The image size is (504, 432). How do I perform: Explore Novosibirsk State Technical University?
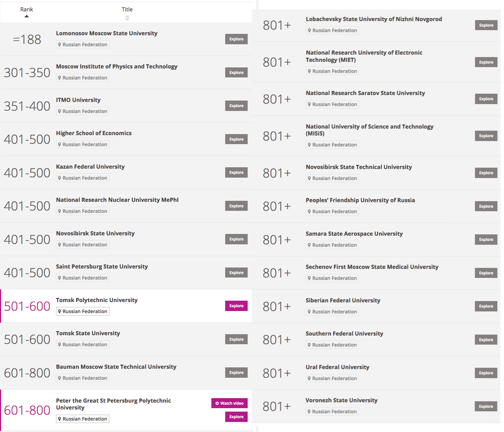pyautogui.click(x=486, y=173)
